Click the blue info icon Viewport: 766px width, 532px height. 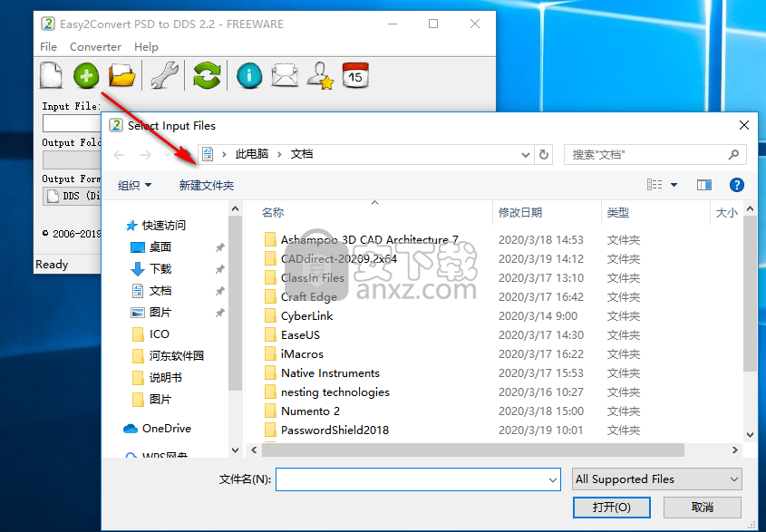click(249, 76)
